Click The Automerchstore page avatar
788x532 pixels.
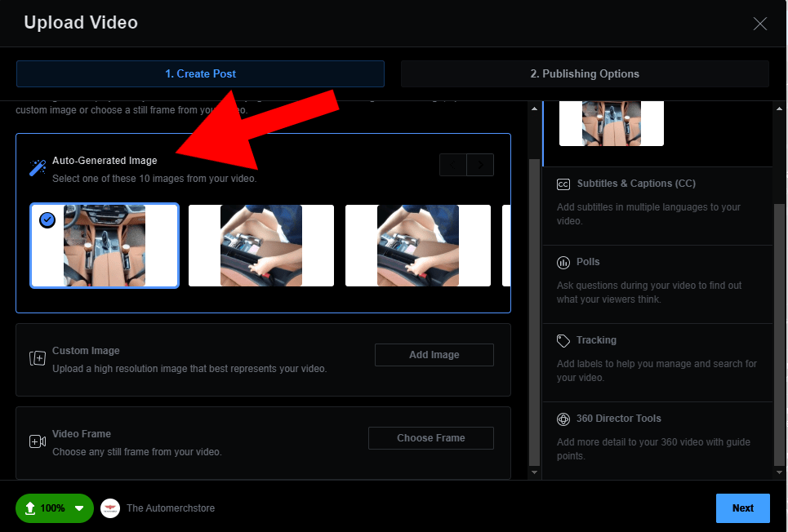click(x=110, y=508)
